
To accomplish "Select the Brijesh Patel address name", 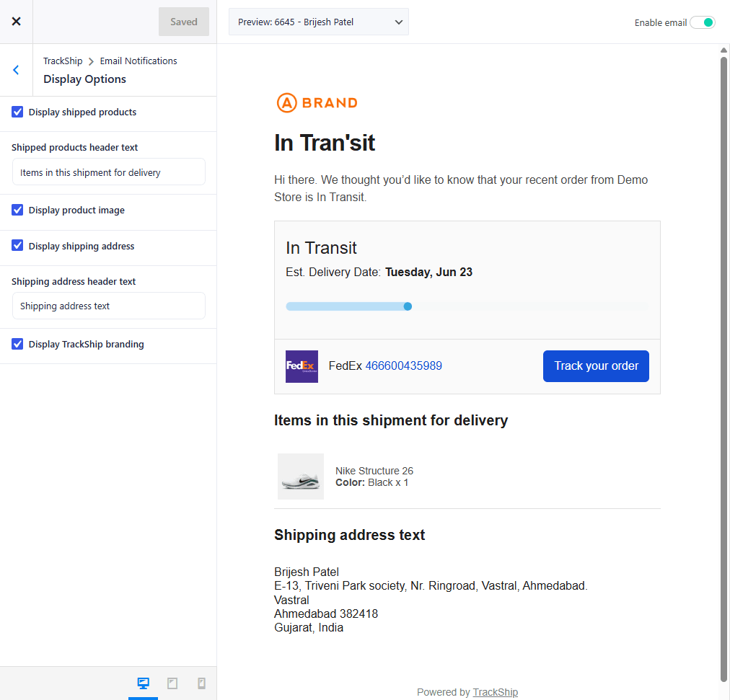I will (x=307, y=572).
